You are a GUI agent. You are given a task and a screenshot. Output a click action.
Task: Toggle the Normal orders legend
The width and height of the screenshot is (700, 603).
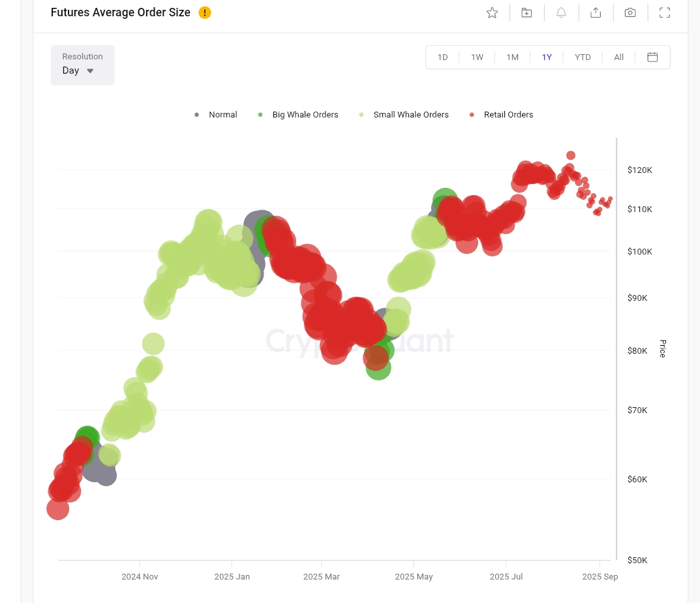point(215,114)
